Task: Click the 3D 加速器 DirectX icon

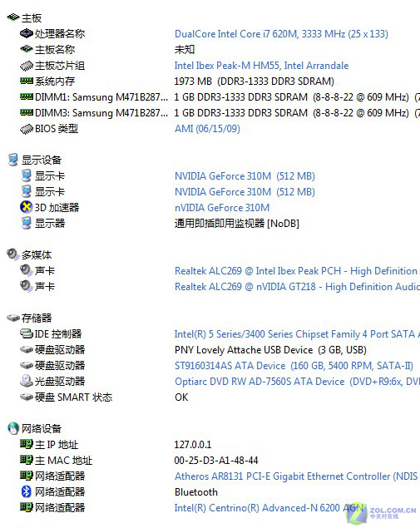Action: pos(27,207)
